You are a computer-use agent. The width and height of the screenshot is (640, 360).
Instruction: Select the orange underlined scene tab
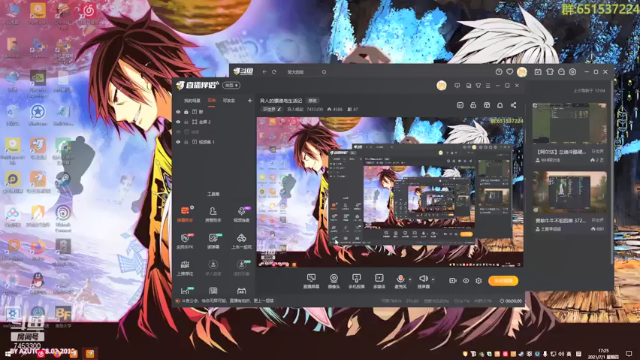(x=211, y=100)
